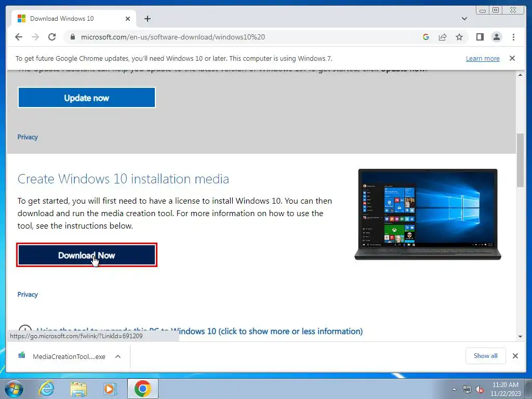The height and width of the screenshot is (399, 532).
Task: Close the Download Windows 10 tab
Action: [128, 19]
